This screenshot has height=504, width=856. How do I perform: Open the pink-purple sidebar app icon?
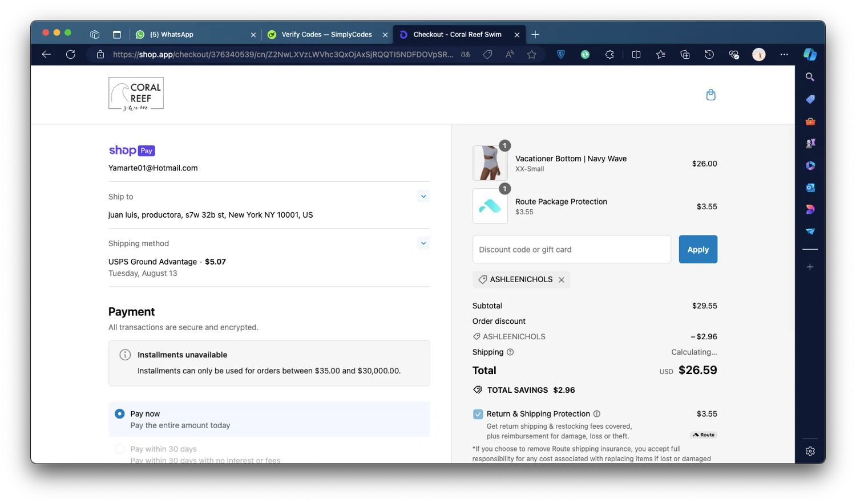(810, 209)
